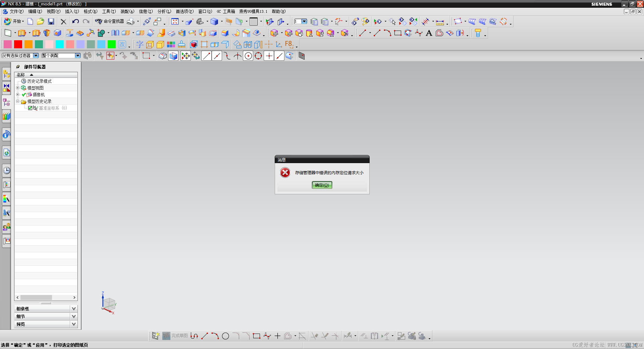Open the 开始 start menu button

tap(13, 21)
